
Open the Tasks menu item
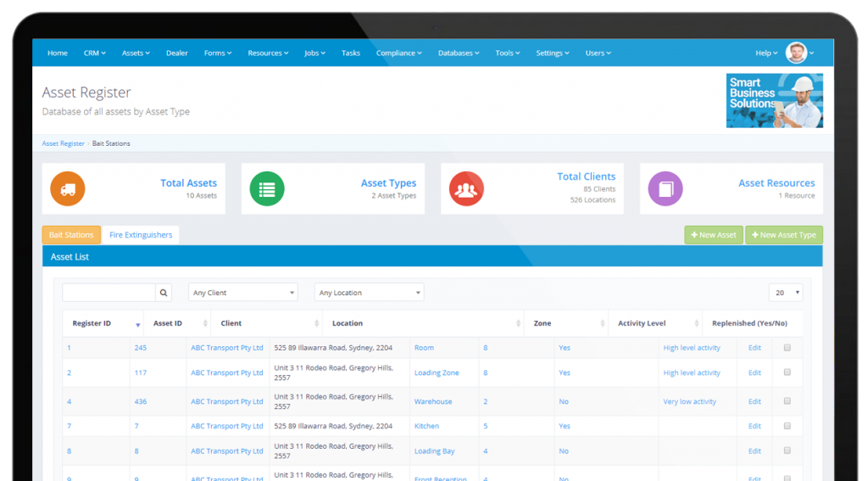350,53
